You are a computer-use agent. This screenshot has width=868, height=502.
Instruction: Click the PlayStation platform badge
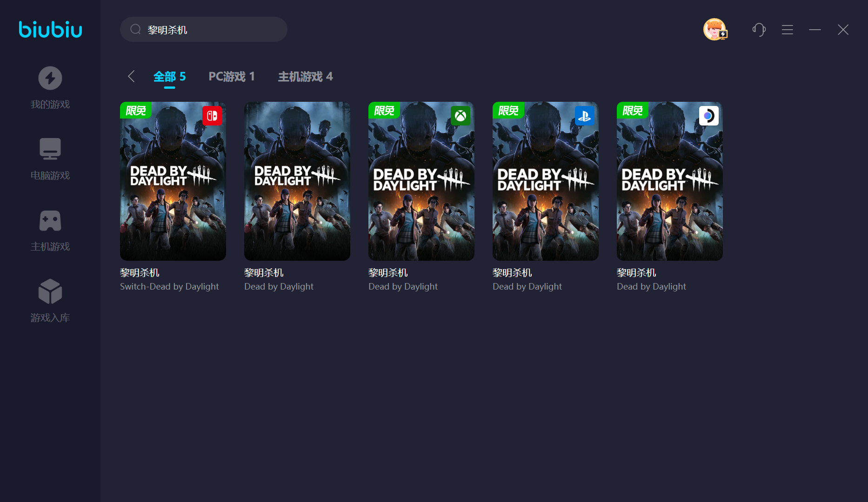tap(584, 116)
